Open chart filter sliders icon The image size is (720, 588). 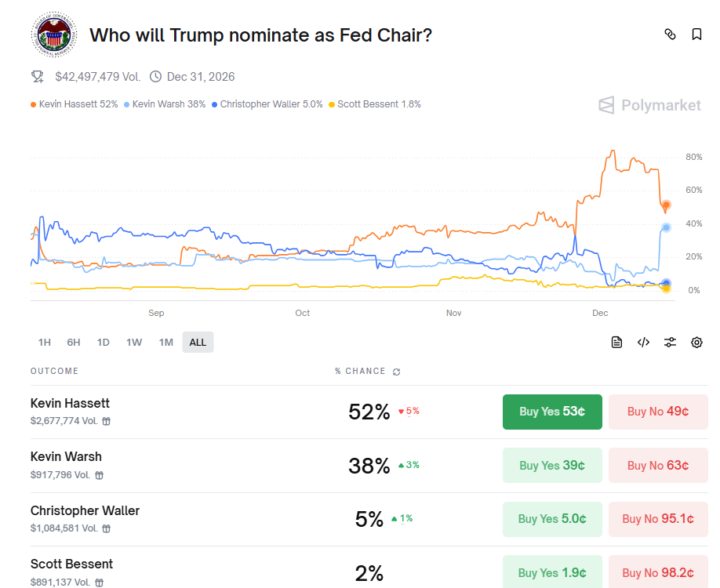(670, 342)
